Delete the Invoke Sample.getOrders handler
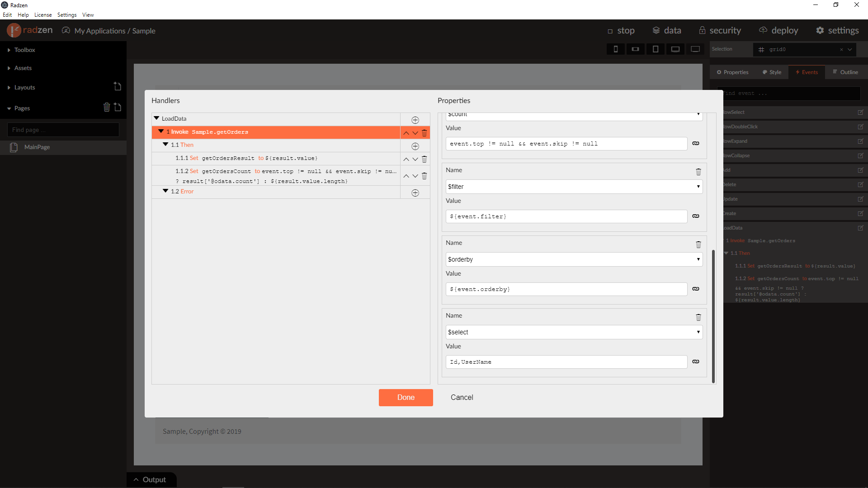The image size is (868, 488). 424,133
